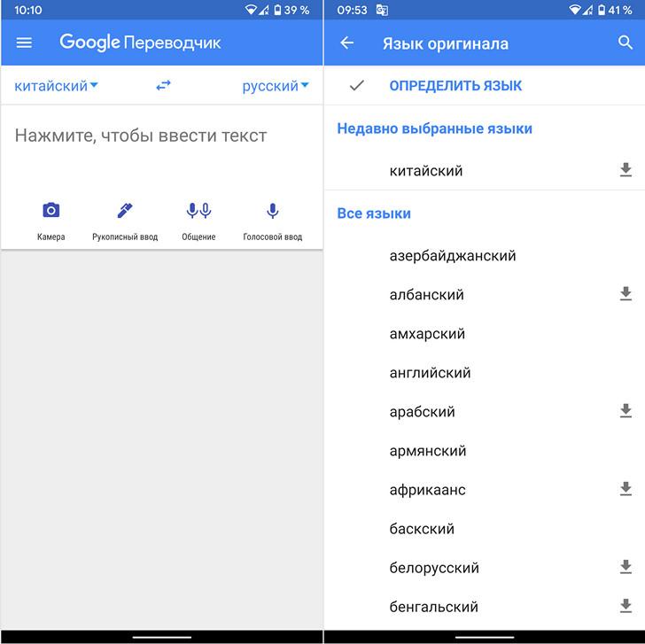The height and width of the screenshot is (644, 645).
Task: Start Голосовой ввод voice input
Action: 272,221
